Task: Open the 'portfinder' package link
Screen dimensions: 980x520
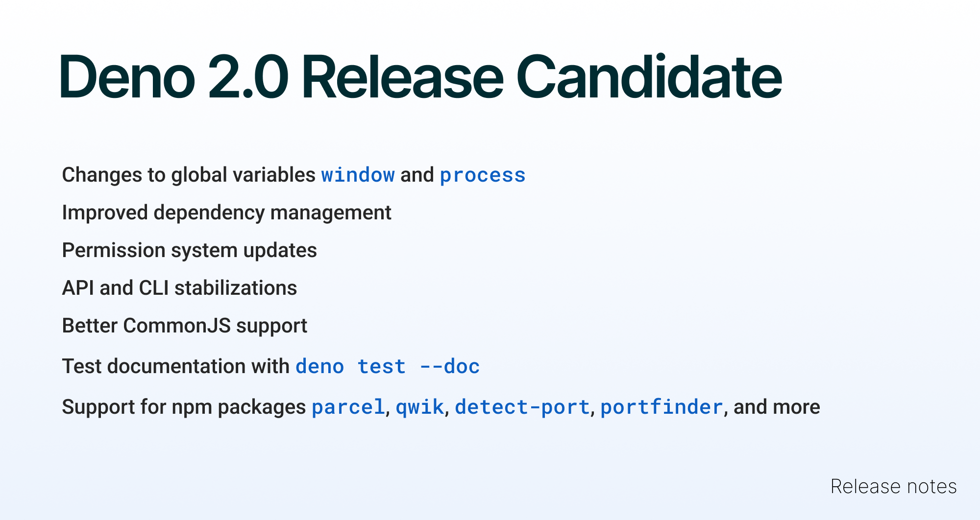Action: pyautogui.click(x=661, y=407)
